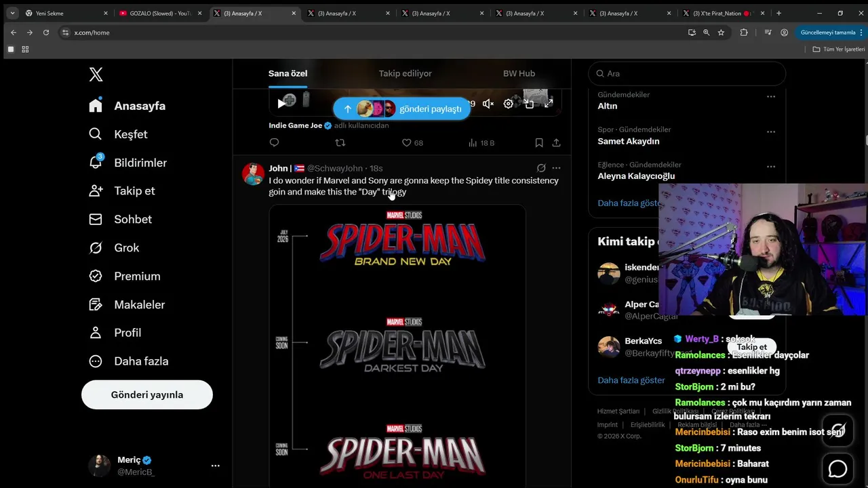
Task: Open Premium in sidebar
Action: tap(125, 276)
